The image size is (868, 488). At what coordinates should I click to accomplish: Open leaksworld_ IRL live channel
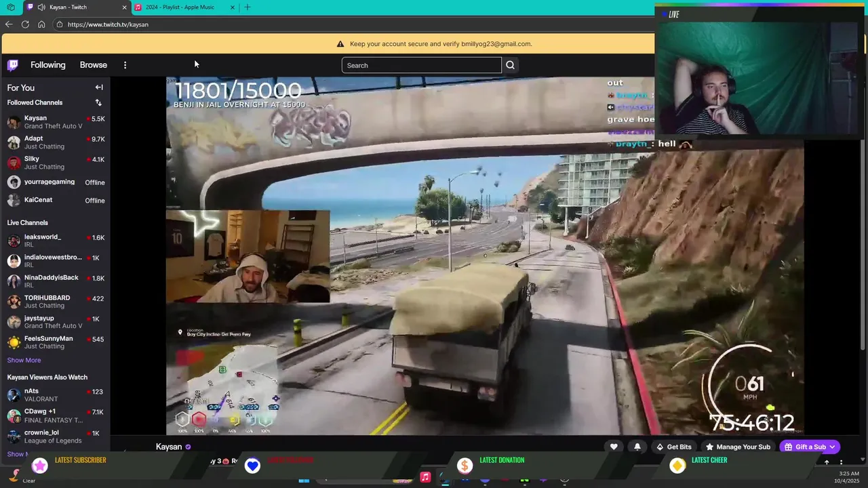pos(56,241)
